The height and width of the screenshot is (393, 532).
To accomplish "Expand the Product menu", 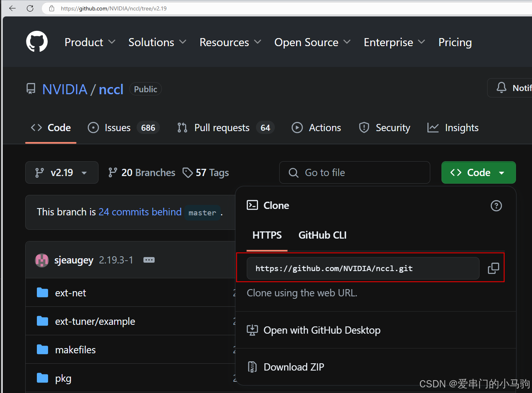I will pos(90,42).
